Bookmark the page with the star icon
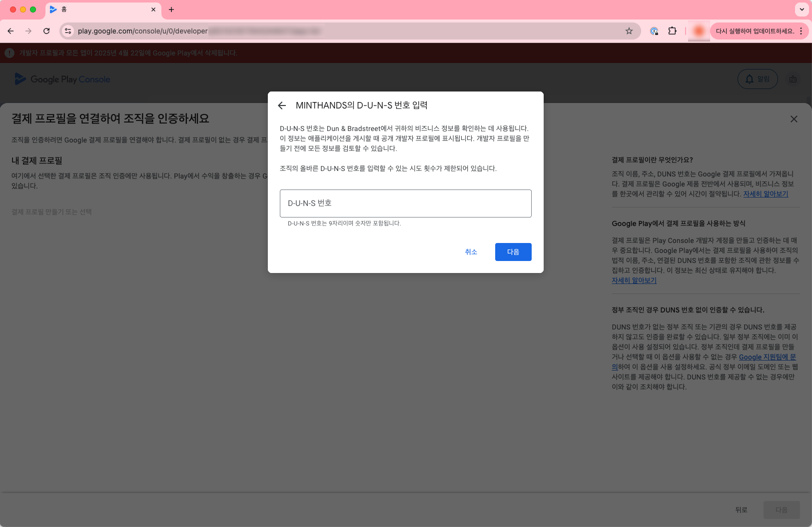 point(629,31)
